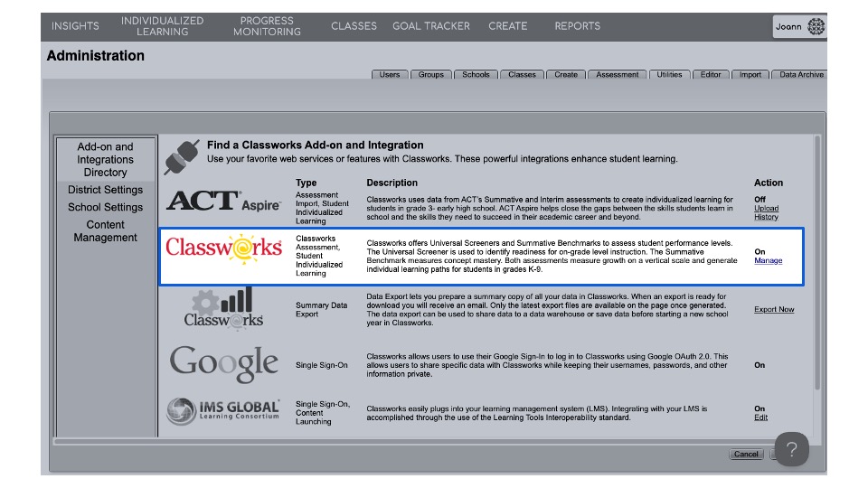Switch to the Assessment tab

618,75
